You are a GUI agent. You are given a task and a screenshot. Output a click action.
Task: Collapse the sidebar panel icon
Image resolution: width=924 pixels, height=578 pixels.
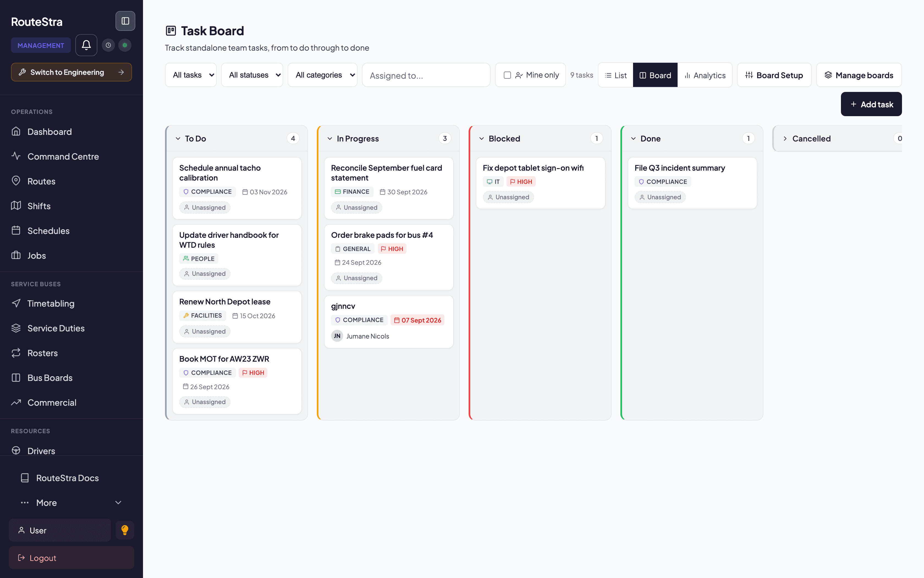[x=125, y=21]
